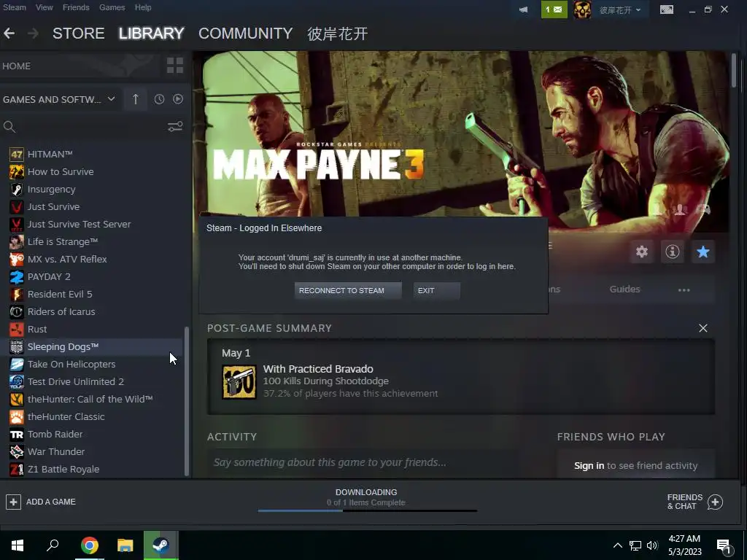Open the Steam menu
This screenshot has width=747, height=560.
(x=15, y=7)
